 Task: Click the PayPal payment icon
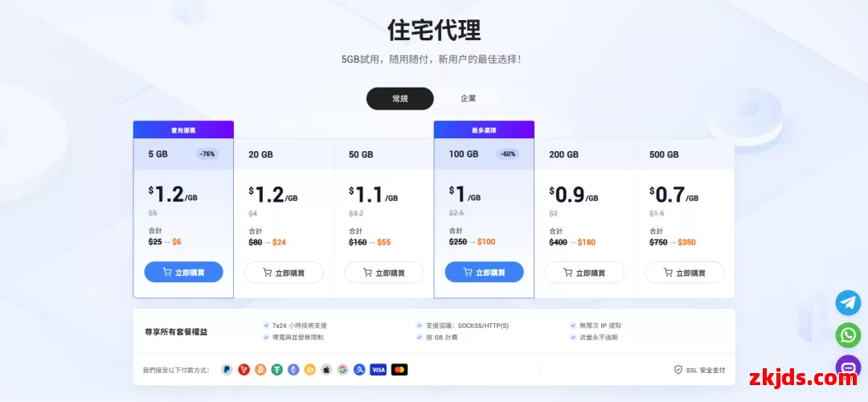[227, 370]
